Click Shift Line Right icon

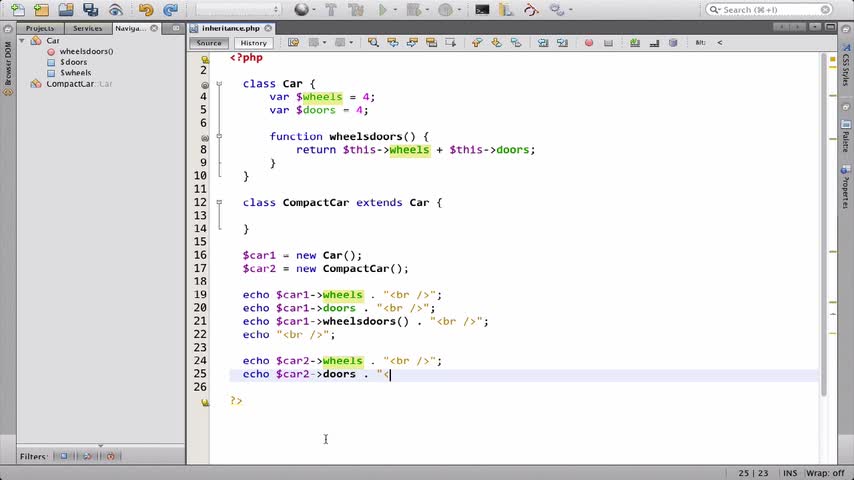pos(562,42)
